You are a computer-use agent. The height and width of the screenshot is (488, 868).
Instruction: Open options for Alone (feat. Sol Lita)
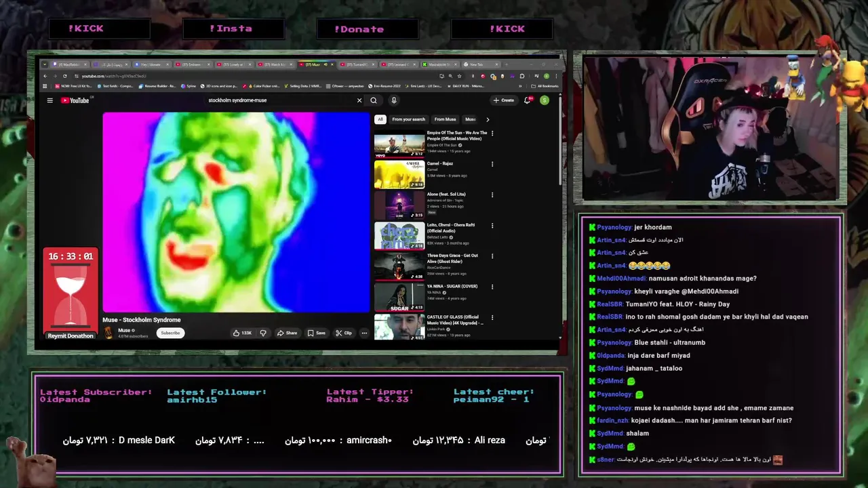click(492, 195)
